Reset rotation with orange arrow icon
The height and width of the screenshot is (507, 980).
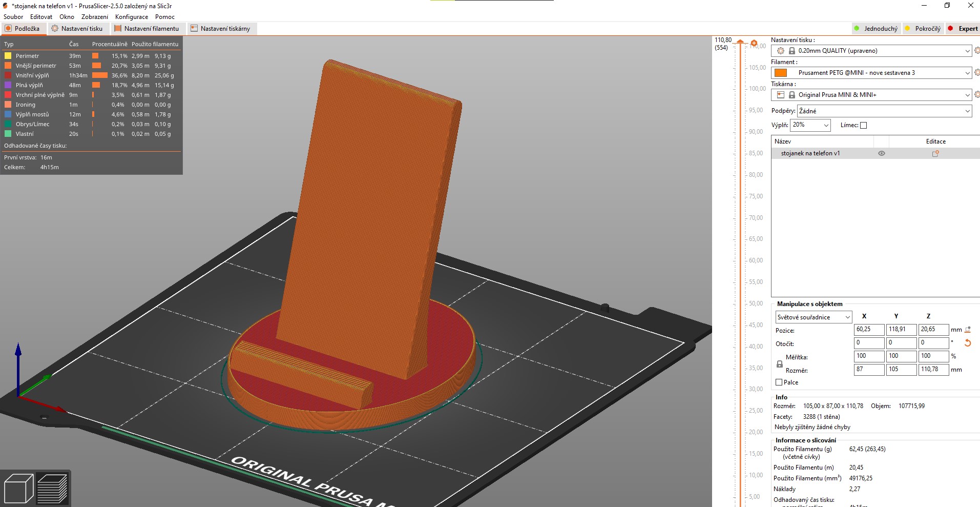coord(968,343)
